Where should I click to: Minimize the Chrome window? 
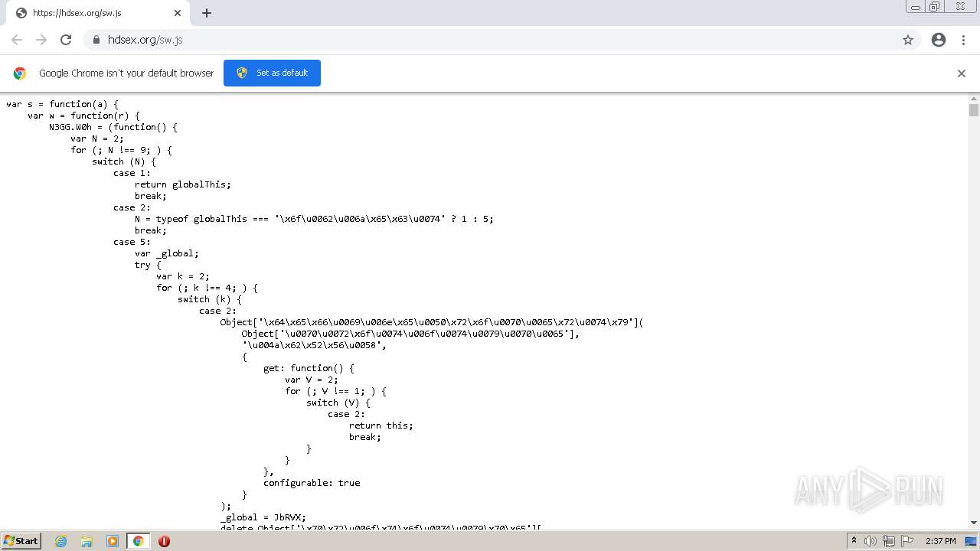[915, 7]
